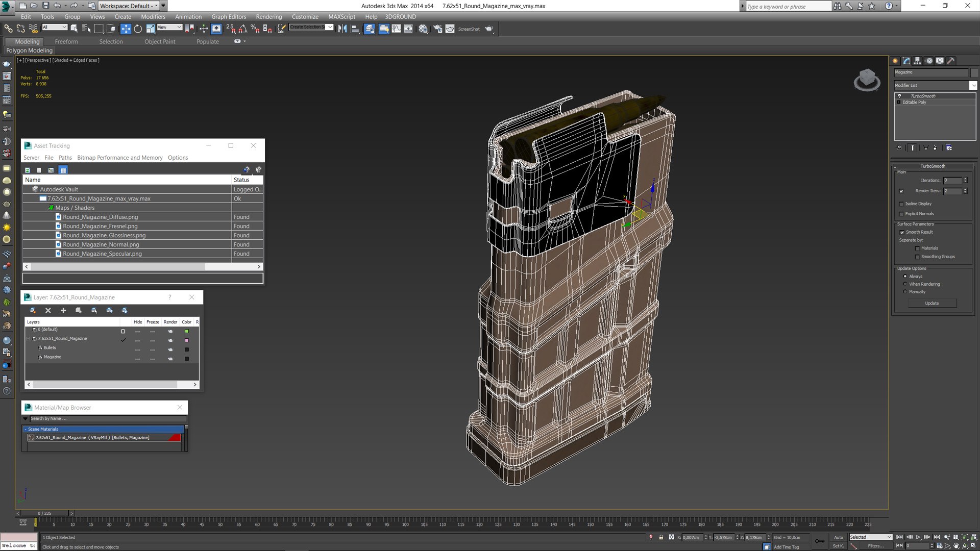
Task: Check Separate by Smoothing Groups checkbox
Action: 917,257
